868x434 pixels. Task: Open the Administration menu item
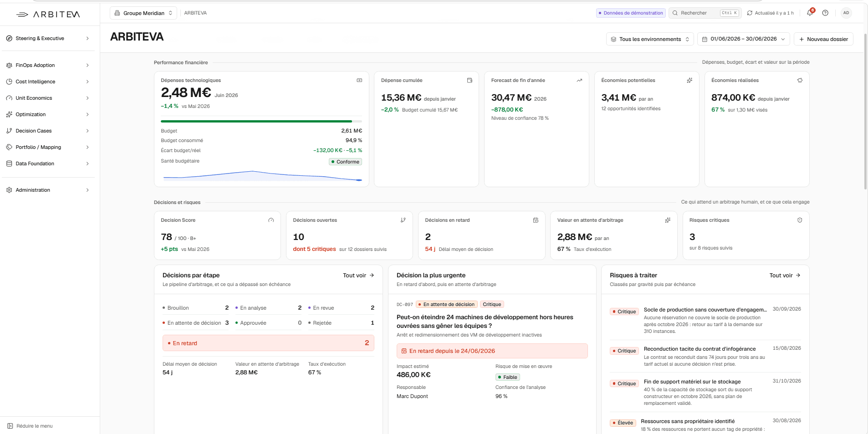pyautogui.click(x=47, y=190)
